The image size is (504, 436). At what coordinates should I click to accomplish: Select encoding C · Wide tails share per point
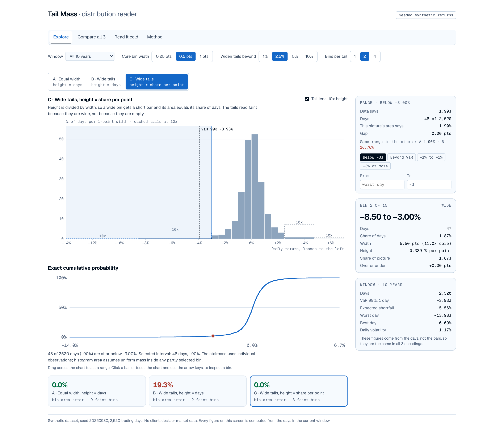pyautogui.click(x=157, y=82)
